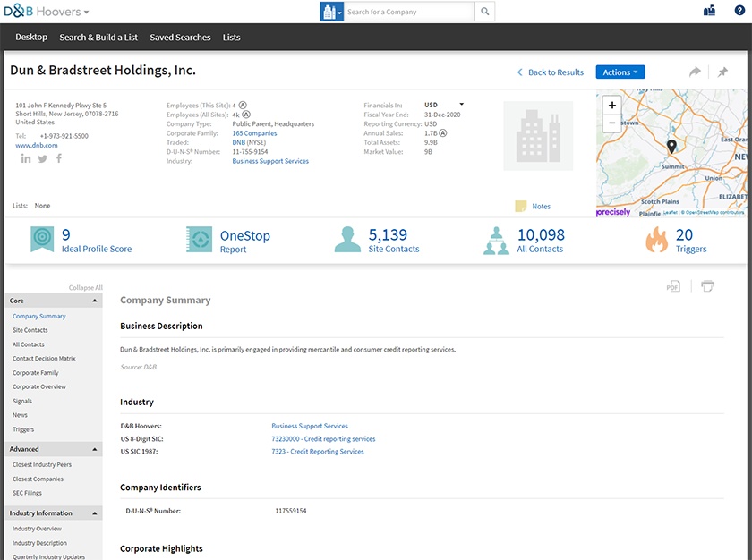Open Saved Searches menu item

[x=180, y=38]
